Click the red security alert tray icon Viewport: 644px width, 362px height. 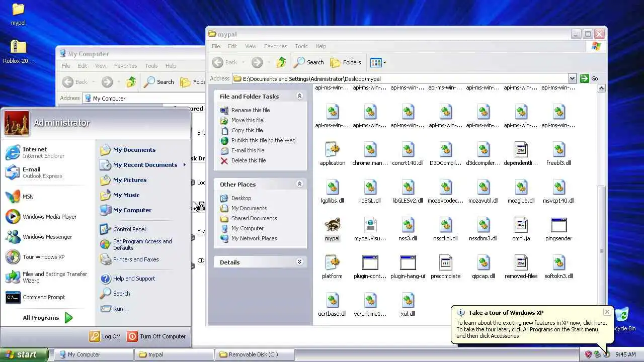click(x=588, y=354)
